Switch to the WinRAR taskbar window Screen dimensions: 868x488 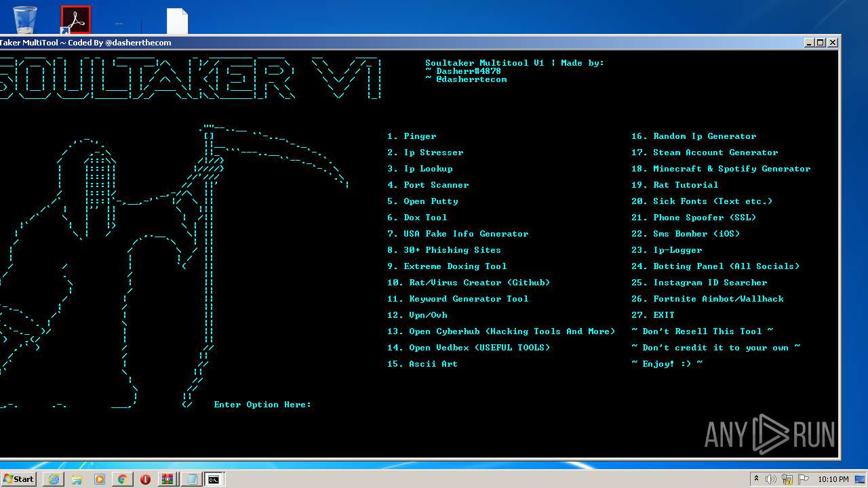click(167, 479)
